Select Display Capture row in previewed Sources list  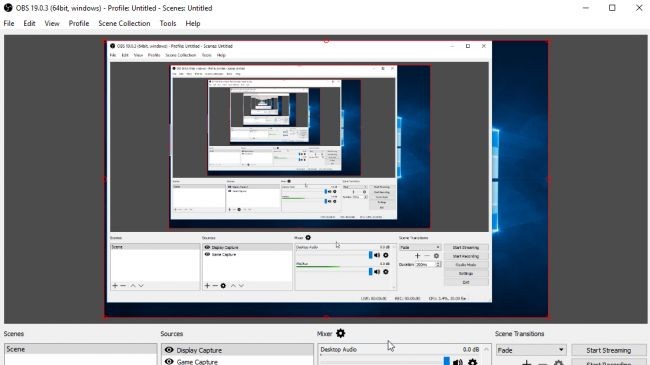click(x=247, y=247)
